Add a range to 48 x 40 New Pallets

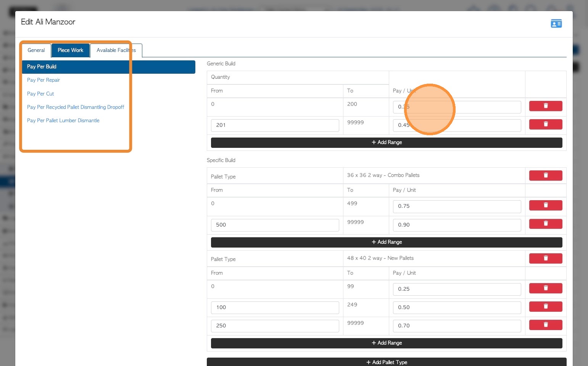tap(387, 343)
